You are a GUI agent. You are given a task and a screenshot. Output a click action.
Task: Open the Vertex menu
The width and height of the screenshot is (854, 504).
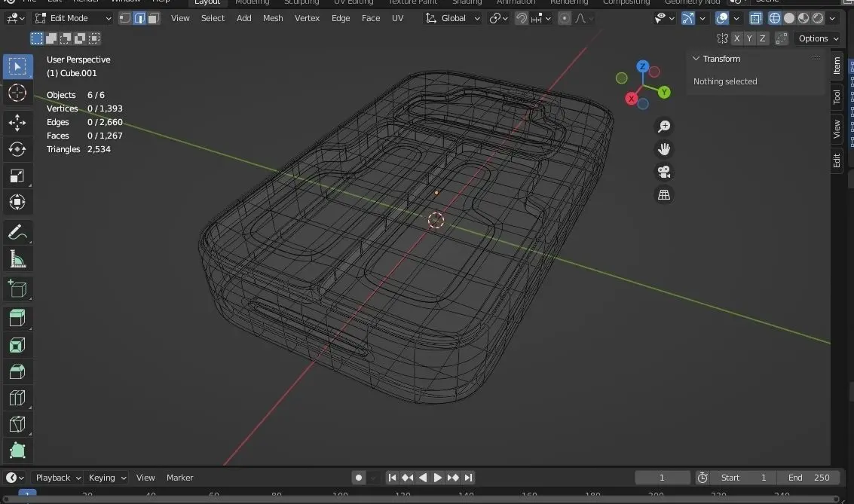[x=308, y=19]
